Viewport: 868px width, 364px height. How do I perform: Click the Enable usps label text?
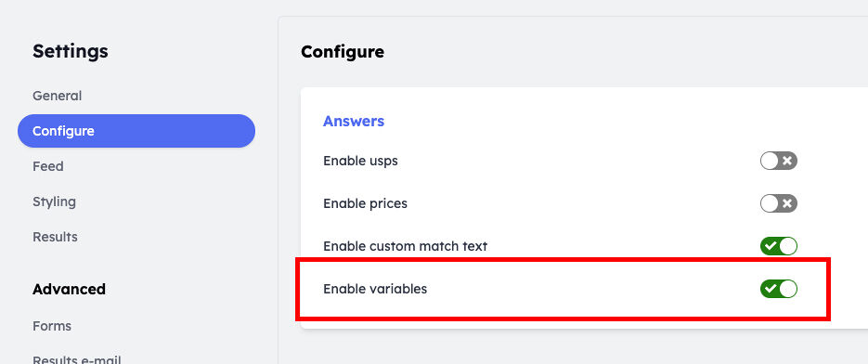[360, 162]
